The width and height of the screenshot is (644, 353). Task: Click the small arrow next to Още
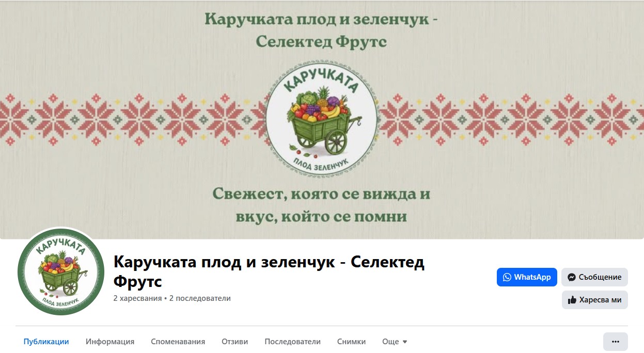click(405, 342)
